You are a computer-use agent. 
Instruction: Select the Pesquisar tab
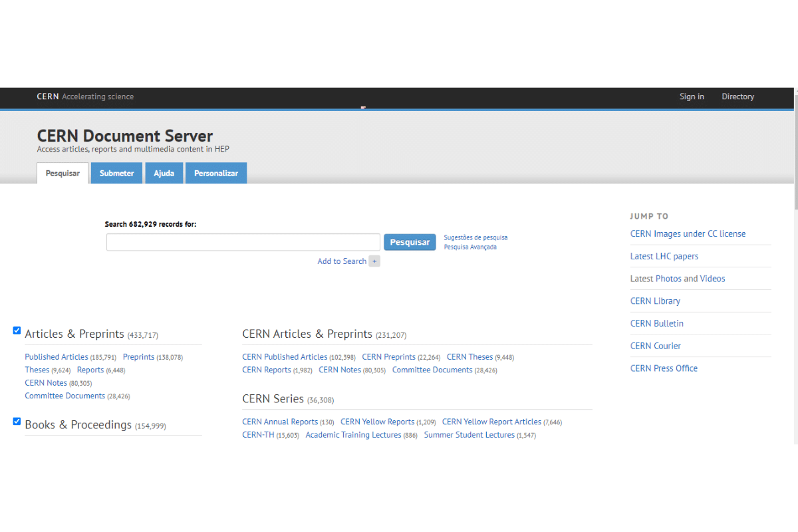click(63, 173)
